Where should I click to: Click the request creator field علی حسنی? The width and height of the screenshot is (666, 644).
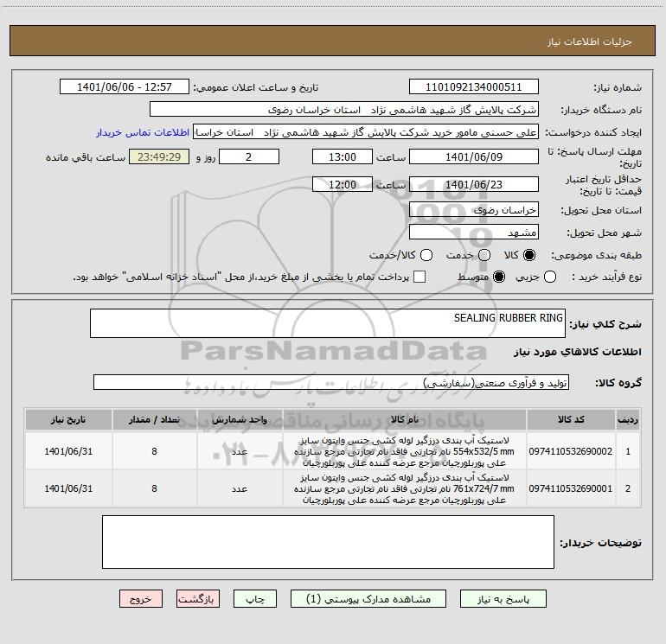pos(366,132)
